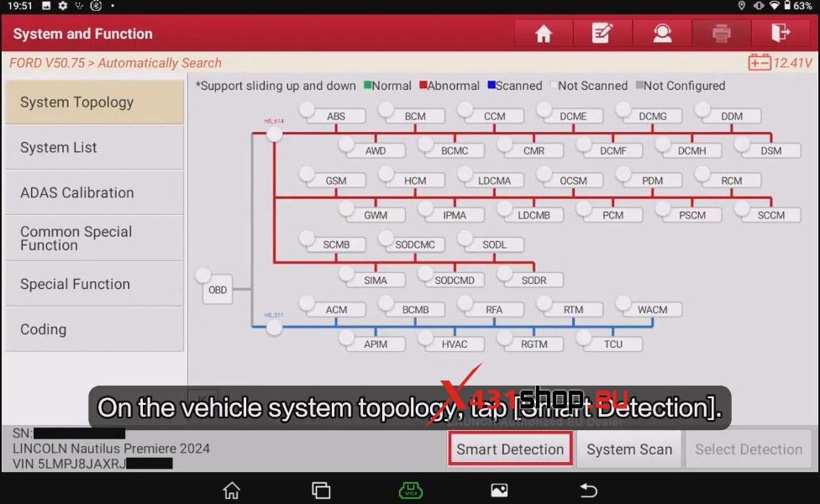The height and width of the screenshot is (504, 820).
Task: Tap the Select Detection button
Action: 749,449
